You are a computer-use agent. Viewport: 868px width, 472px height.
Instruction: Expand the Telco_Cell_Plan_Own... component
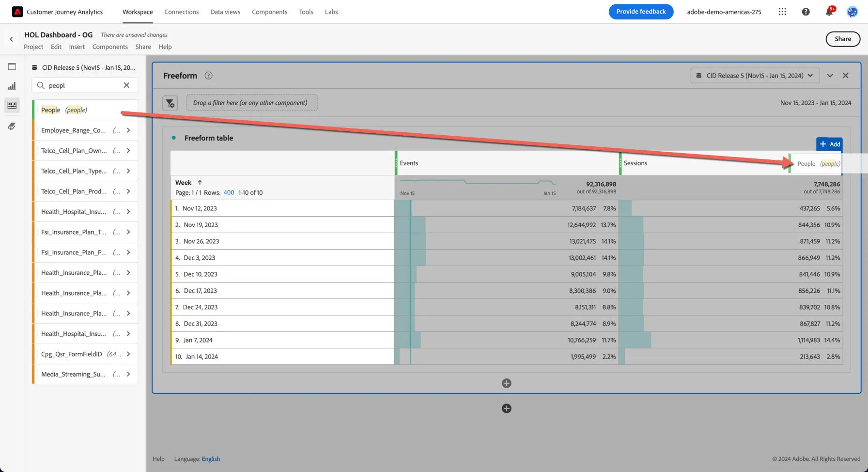pyautogui.click(x=128, y=151)
